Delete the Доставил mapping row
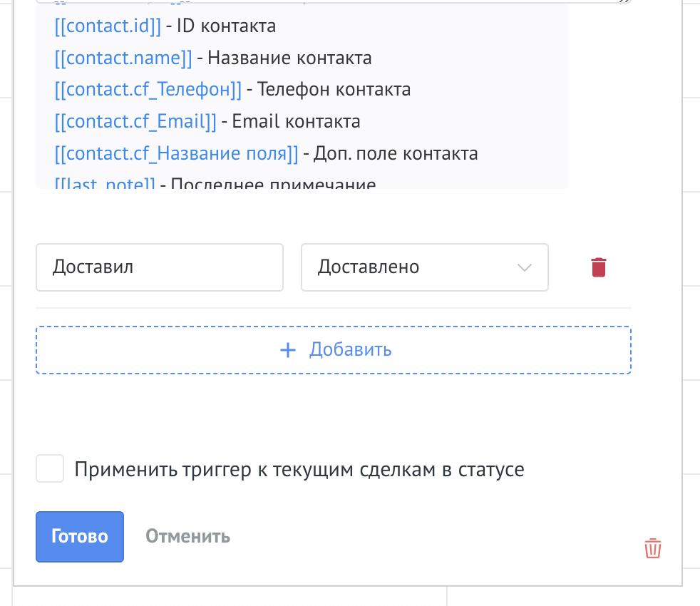Screen dimensions: 700x606 (x=599, y=267)
